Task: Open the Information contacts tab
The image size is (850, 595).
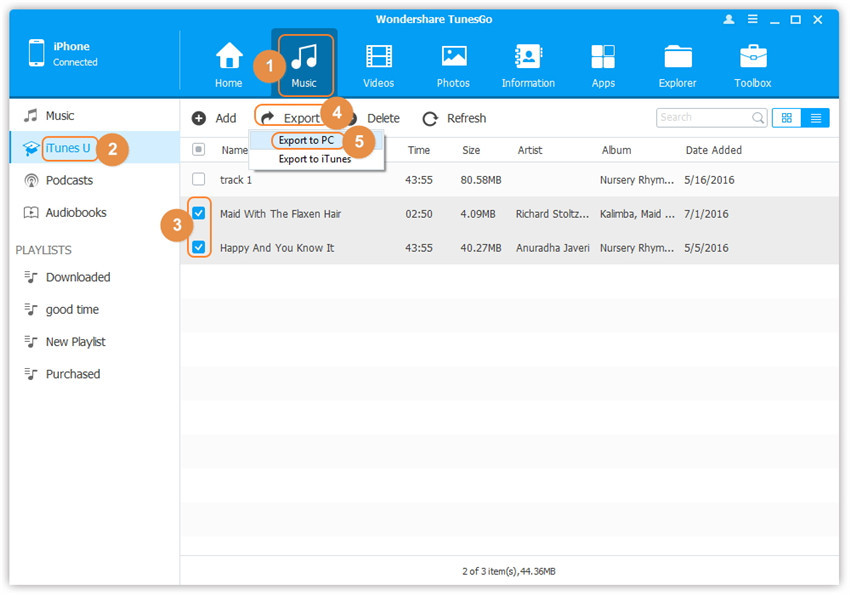Action: (528, 64)
